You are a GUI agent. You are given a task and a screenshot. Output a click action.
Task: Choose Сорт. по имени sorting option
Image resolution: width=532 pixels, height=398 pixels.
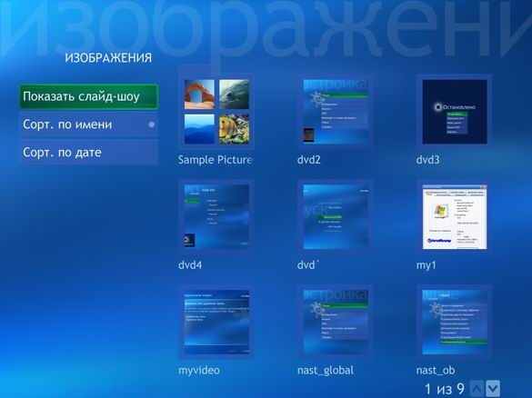pos(89,124)
